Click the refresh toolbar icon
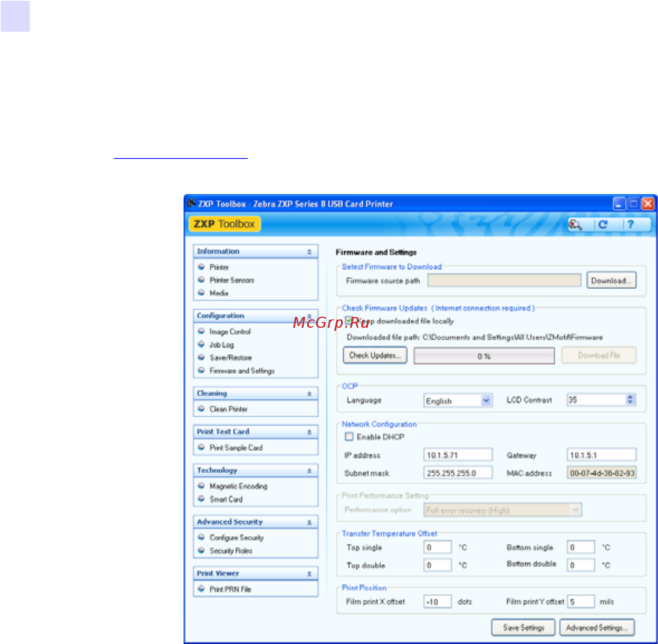The height and width of the screenshot is (644, 658). tap(603, 224)
